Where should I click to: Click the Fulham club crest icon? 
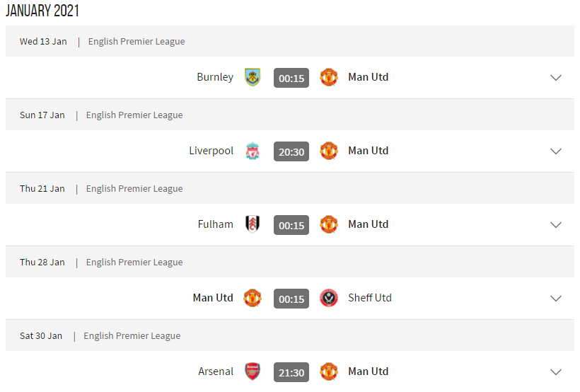253,224
